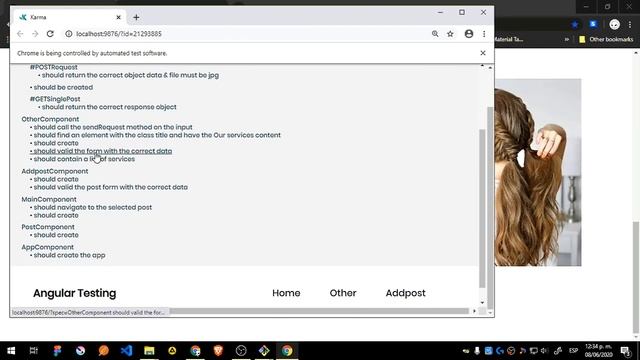Click the hairstyle photo in the background window
The width and height of the screenshot is (640, 360).
click(538, 173)
